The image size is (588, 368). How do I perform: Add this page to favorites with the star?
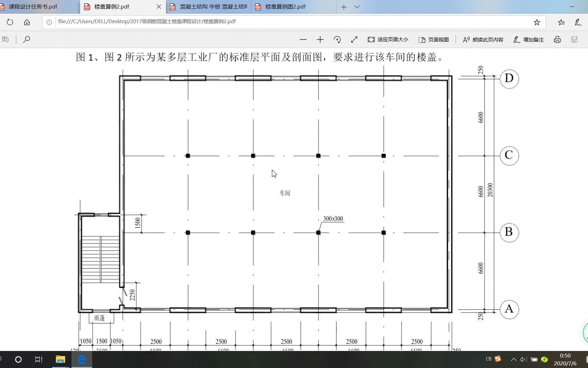click(537, 22)
